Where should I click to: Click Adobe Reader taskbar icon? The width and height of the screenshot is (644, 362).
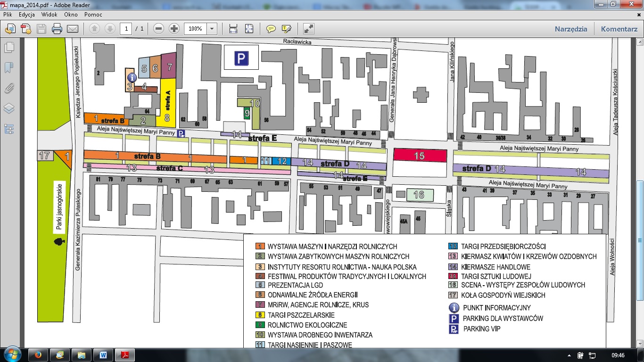(x=125, y=354)
